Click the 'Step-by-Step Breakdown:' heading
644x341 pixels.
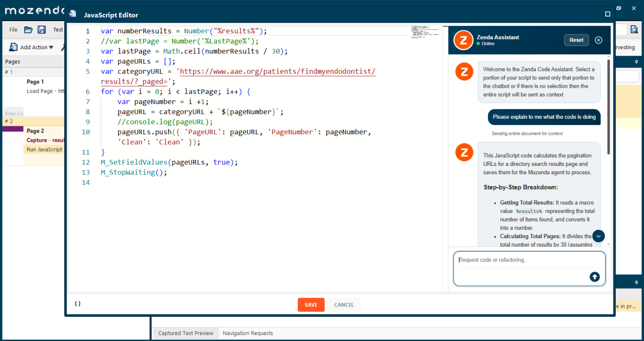[x=521, y=187]
